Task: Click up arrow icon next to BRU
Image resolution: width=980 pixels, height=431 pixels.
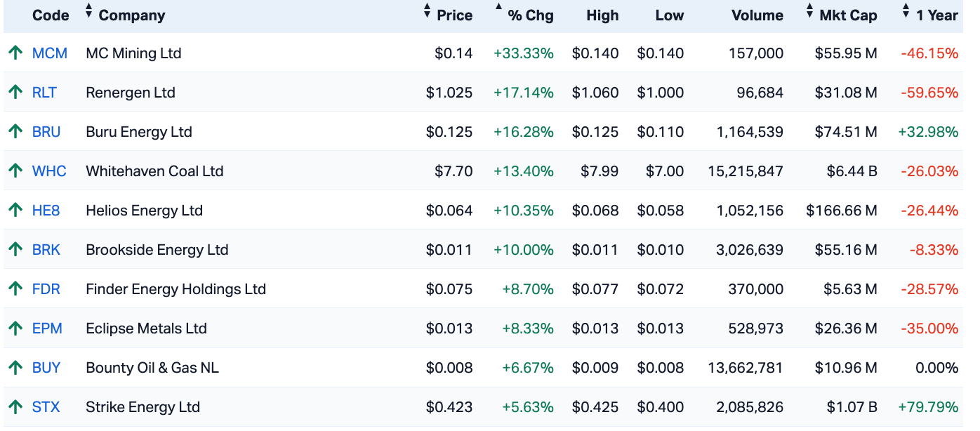Action: pyautogui.click(x=15, y=132)
